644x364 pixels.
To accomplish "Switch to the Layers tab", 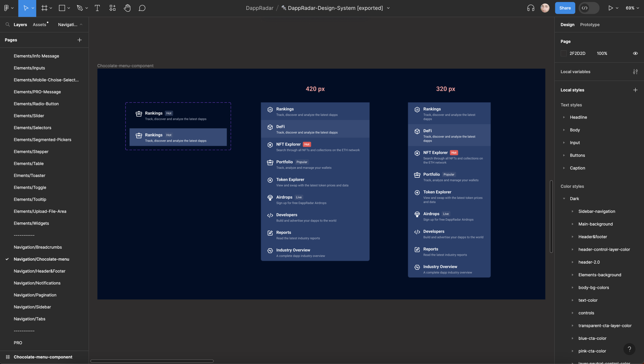I will tap(20, 25).
